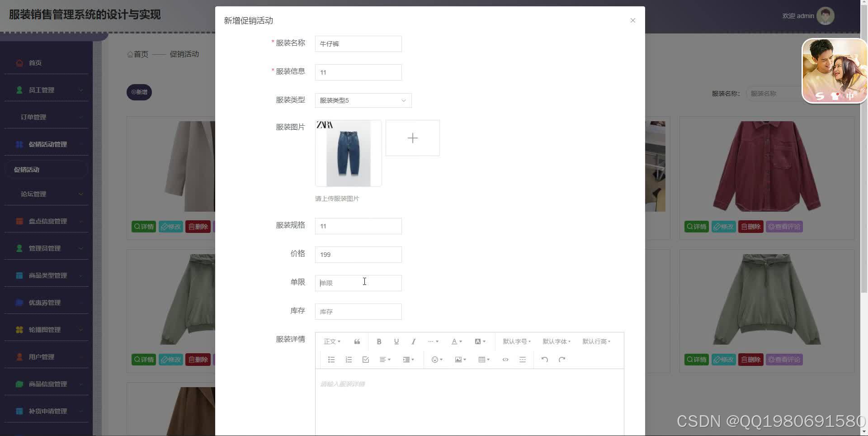Open the 默认字号 font size dropdown
Image resolution: width=868 pixels, height=436 pixels.
point(515,341)
